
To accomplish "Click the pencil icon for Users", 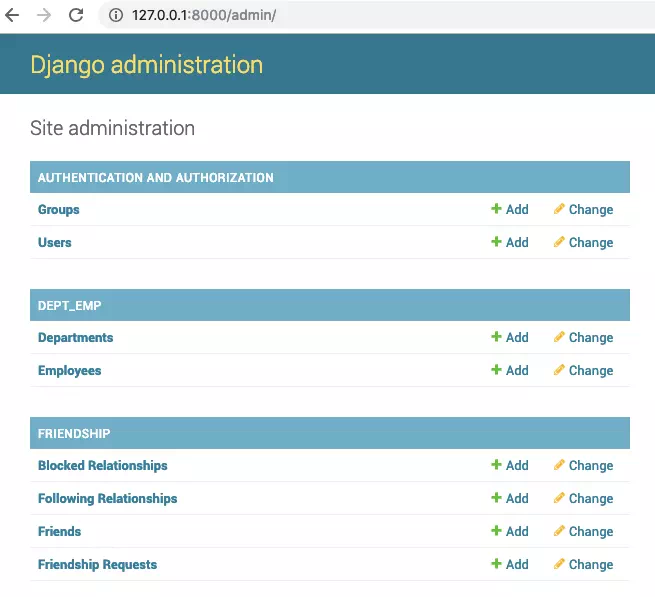I will (559, 241).
